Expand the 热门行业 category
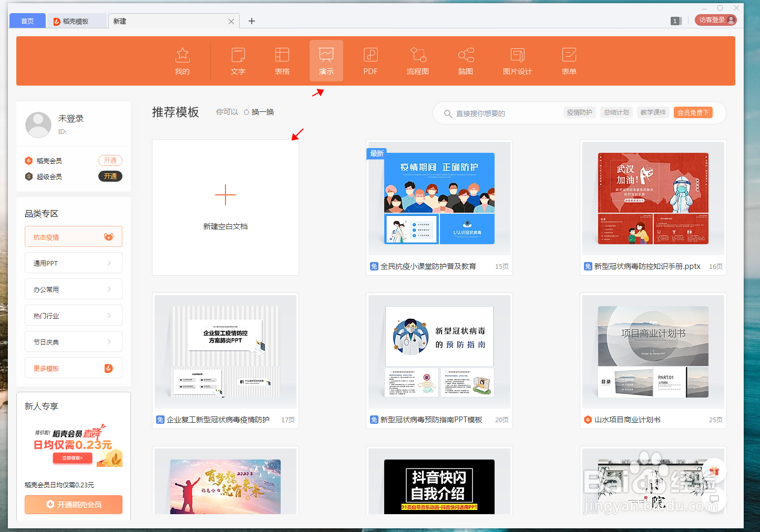 [73, 315]
